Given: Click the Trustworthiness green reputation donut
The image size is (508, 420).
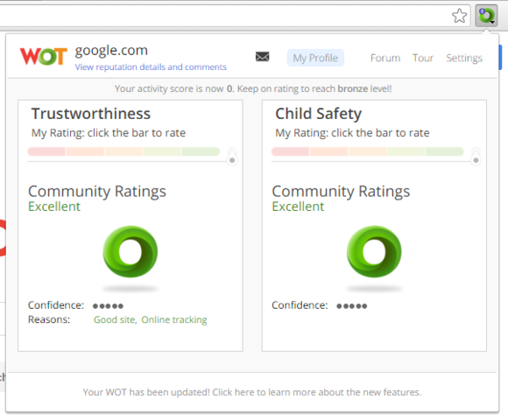Looking at the screenshot, I should click(131, 251).
